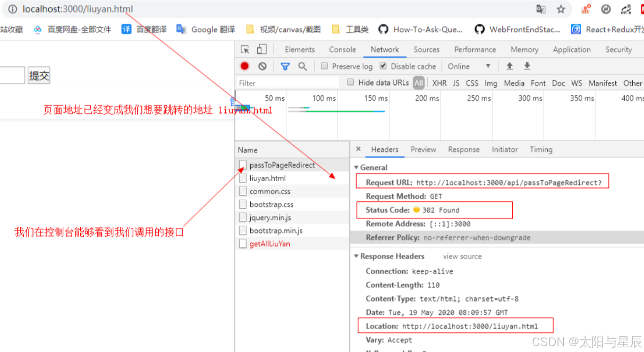This screenshot has width=644, height=352.
Task: Click the page text input next to 提交
Action: pyautogui.click(x=12, y=76)
